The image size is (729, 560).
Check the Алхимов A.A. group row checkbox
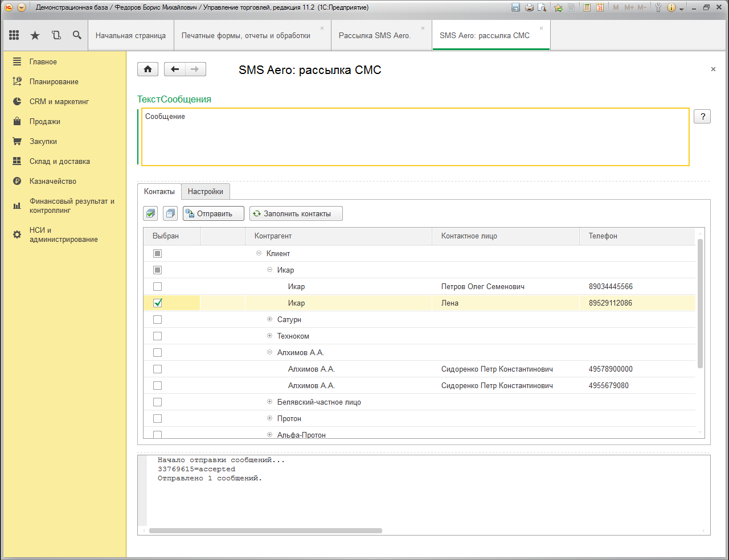pyautogui.click(x=158, y=352)
